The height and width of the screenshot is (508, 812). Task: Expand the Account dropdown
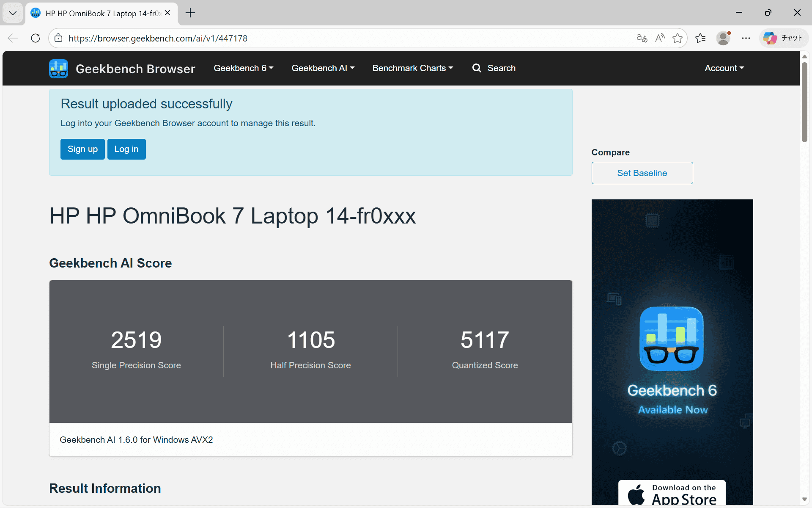coord(724,68)
